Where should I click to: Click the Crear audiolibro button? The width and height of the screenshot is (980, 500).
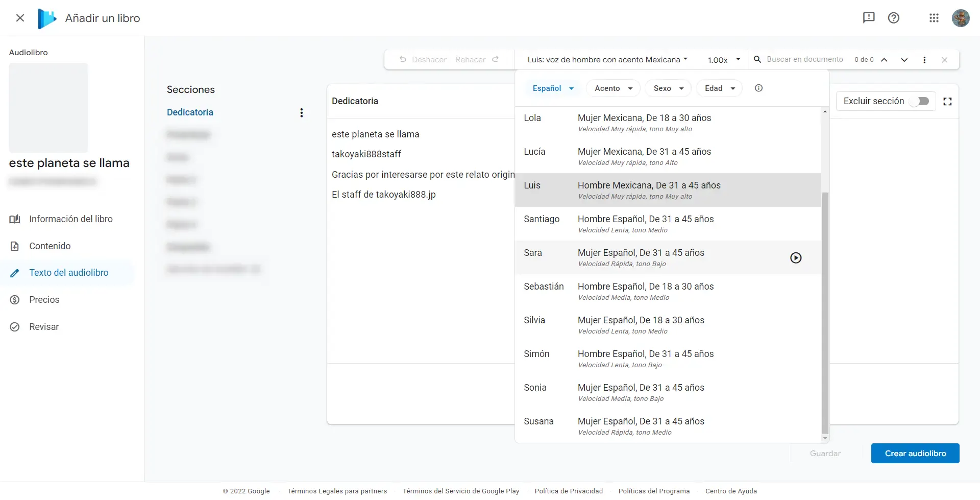(x=915, y=454)
